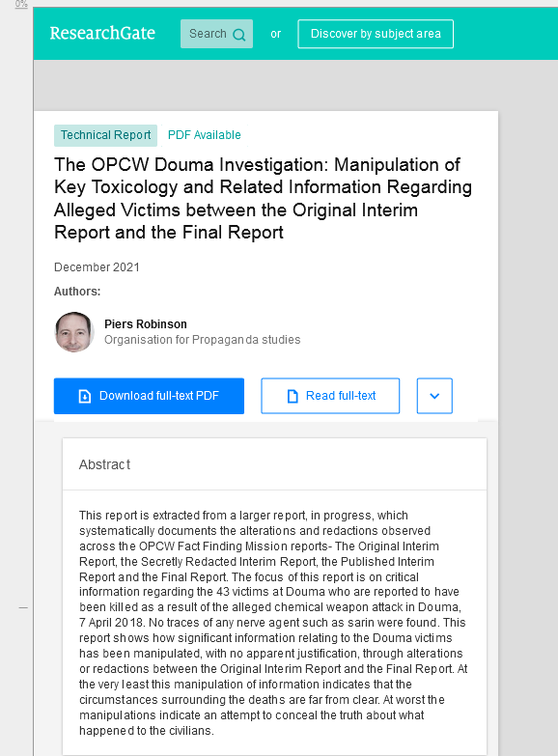558x756 pixels.
Task: Open Discover by subject area
Action: 376,34
